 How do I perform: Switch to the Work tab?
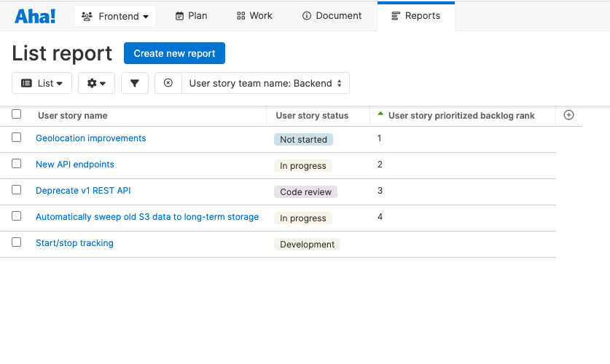[255, 16]
